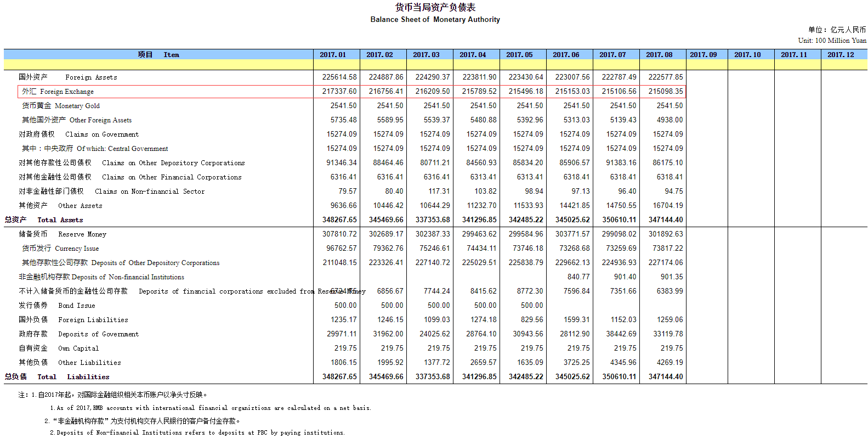Click Total Liabilities value 347144.40

pyautogui.click(x=666, y=377)
